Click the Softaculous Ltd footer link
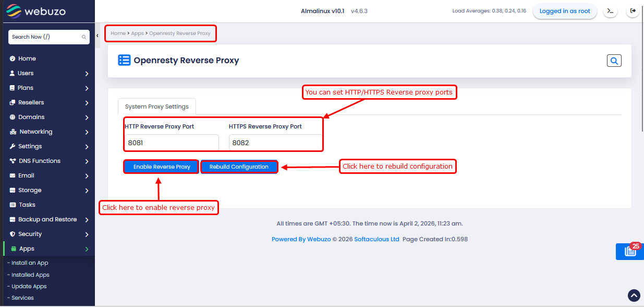This screenshot has width=644, height=307. pos(376,239)
